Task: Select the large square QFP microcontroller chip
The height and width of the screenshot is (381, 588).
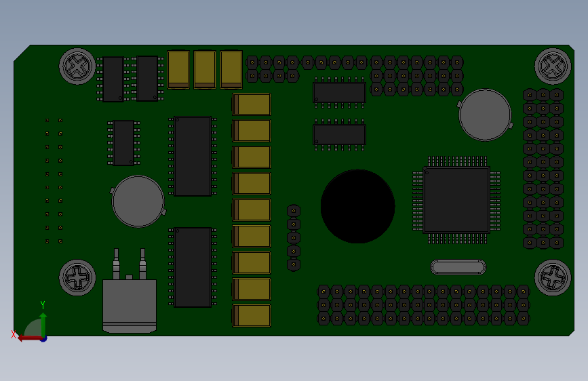Action: 456,200
